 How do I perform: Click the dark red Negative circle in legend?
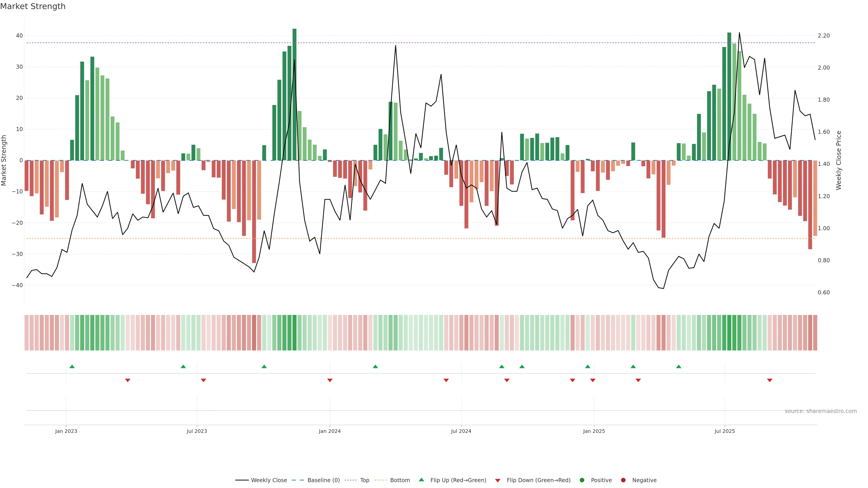pyautogui.click(x=623, y=480)
